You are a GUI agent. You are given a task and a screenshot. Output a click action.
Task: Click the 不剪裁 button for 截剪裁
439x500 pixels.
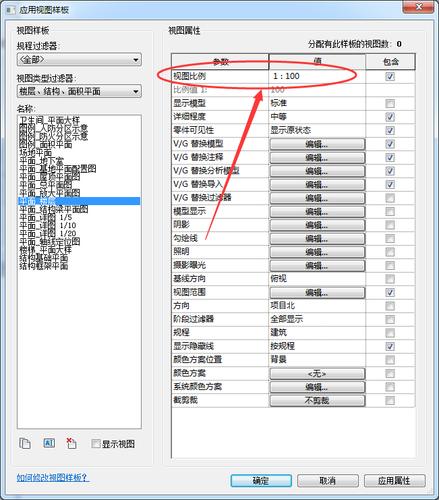coord(317,400)
